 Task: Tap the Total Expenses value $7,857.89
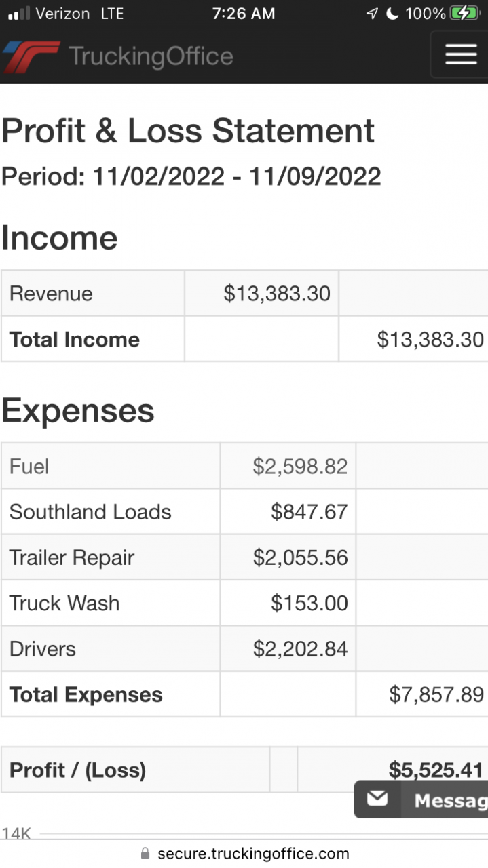click(436, 694)
